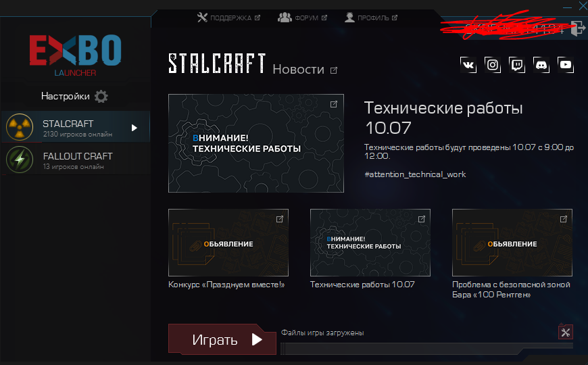
Task: Click the game files download progress bar
Action: point(426,349)
